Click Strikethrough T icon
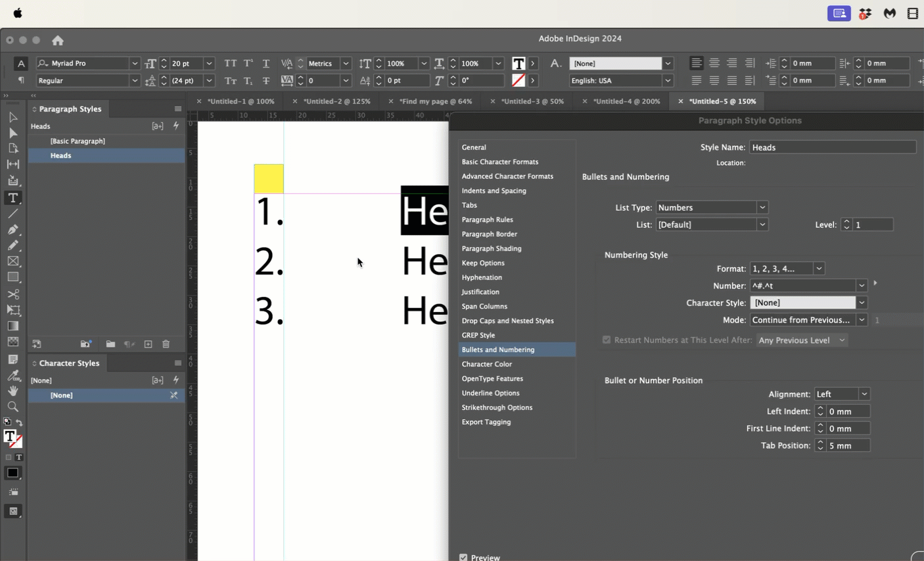This screenshot has height=561, width=924. (266, 81)
